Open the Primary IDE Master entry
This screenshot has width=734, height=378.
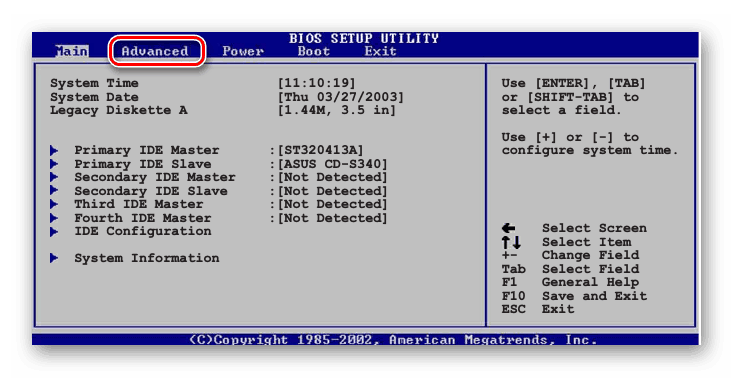(147, 150)
